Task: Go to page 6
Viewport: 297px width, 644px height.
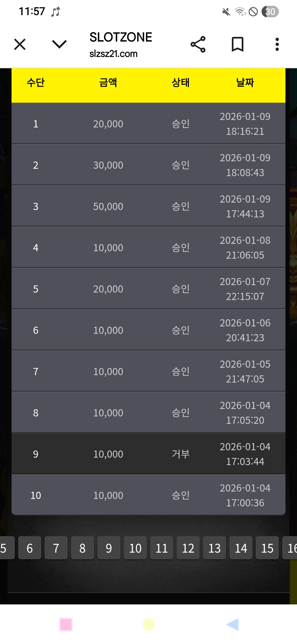Action: [30, 548]
